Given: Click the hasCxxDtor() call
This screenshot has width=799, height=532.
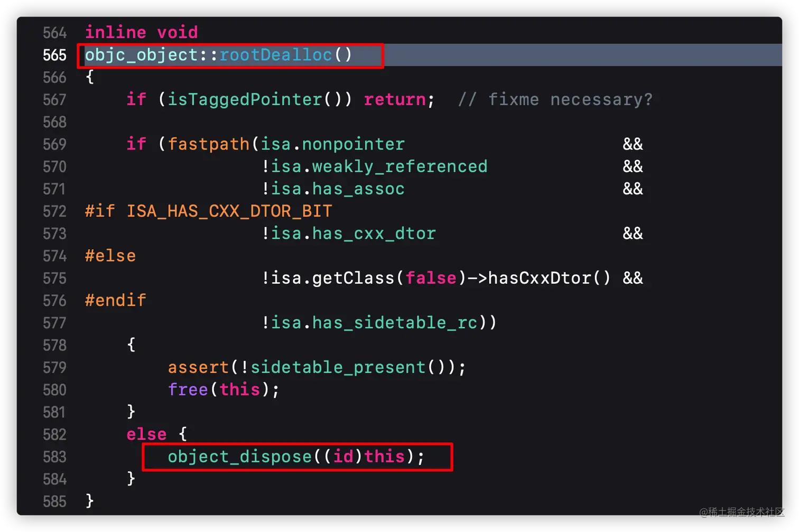Looking at the screenshot, I should 549,278.
